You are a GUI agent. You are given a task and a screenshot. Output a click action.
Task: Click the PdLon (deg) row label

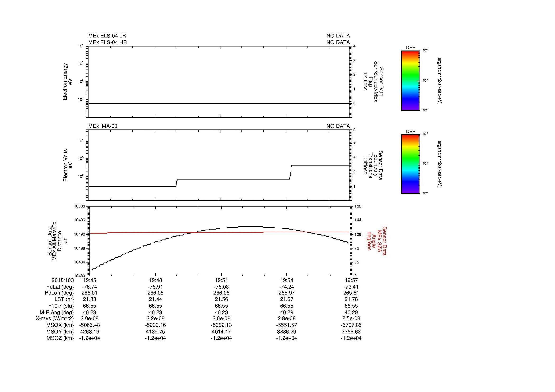[59, 293]
